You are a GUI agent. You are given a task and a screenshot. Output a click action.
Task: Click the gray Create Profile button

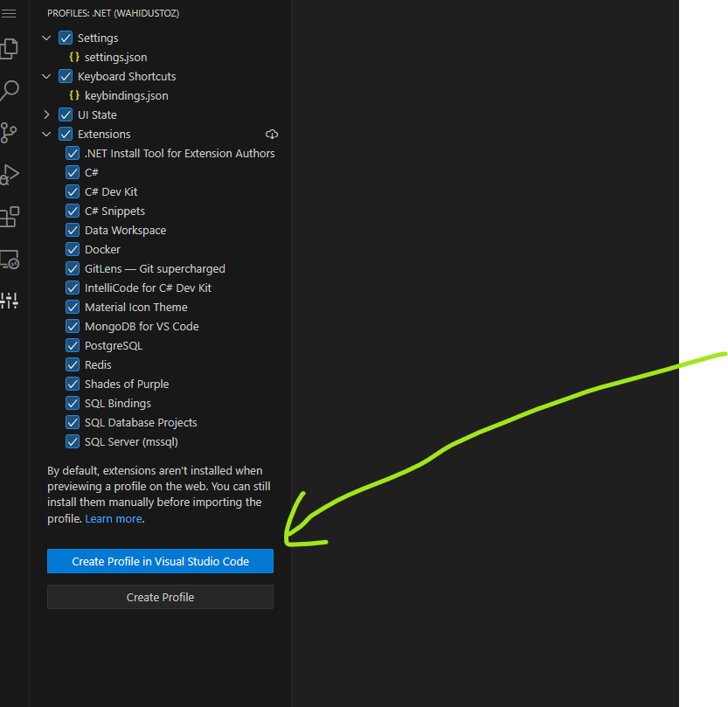[x=160, y=597]
